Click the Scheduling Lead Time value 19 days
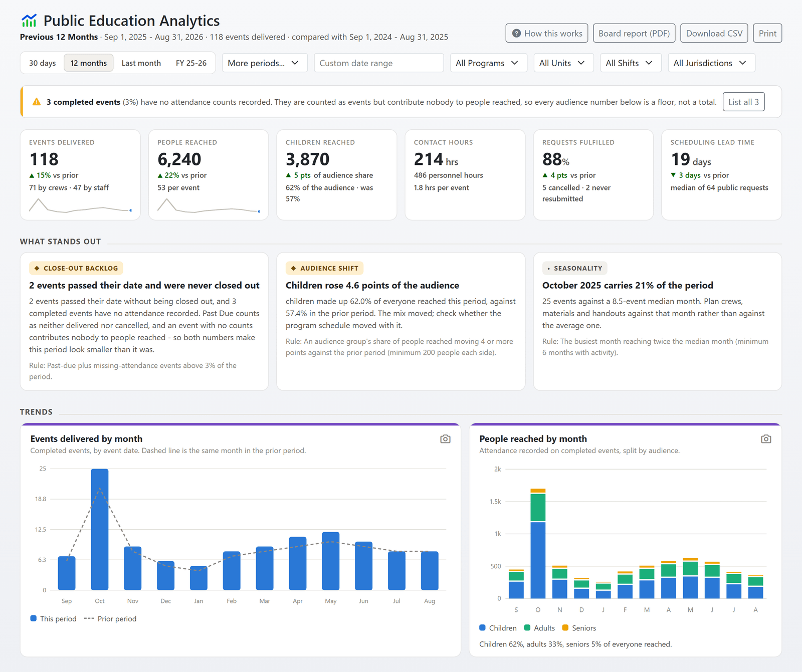 click(691, 159)
